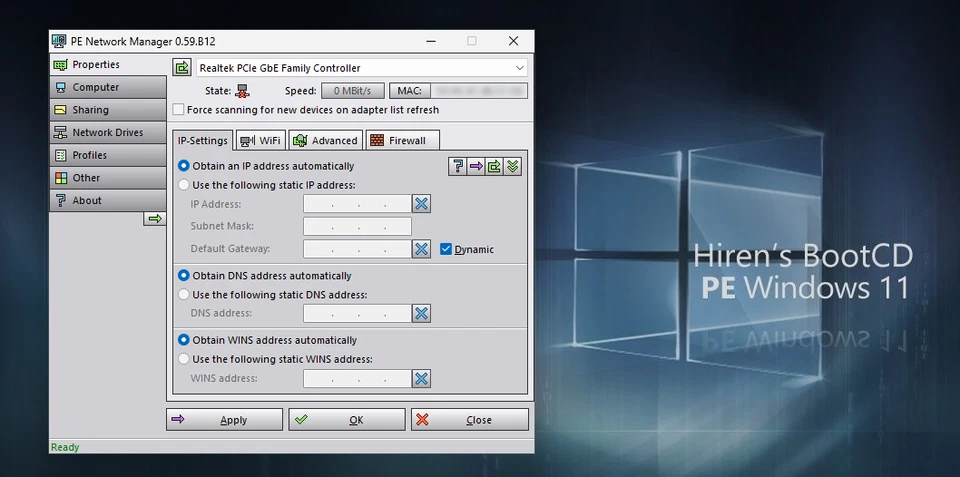
Task: Open the Properties sidebar section
Action: (x=108, y=64)
